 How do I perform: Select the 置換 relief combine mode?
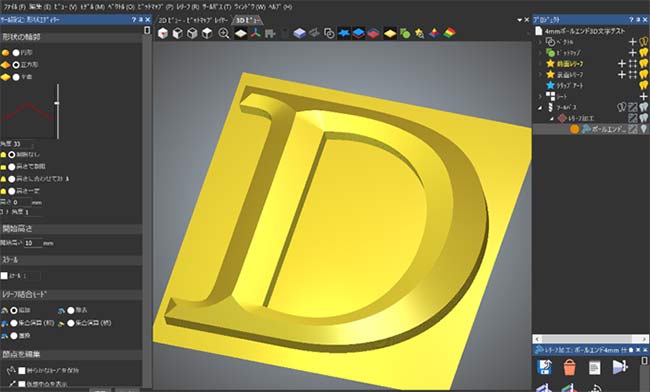(x=14, y=336)
